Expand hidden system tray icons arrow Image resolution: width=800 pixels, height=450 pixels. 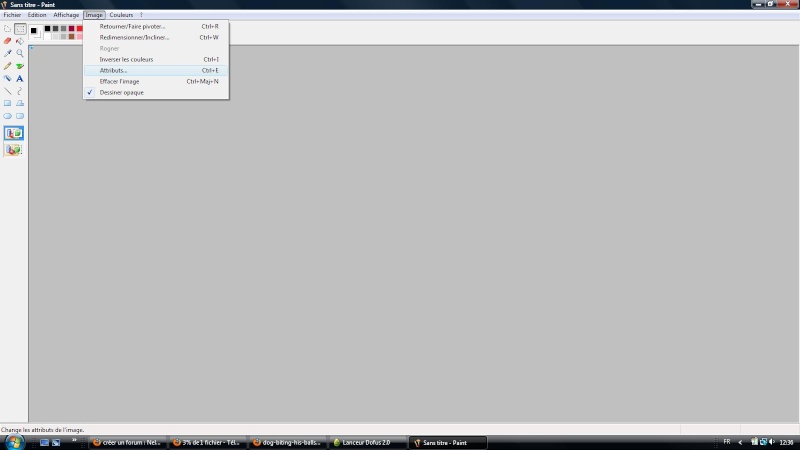pos(740,442)
